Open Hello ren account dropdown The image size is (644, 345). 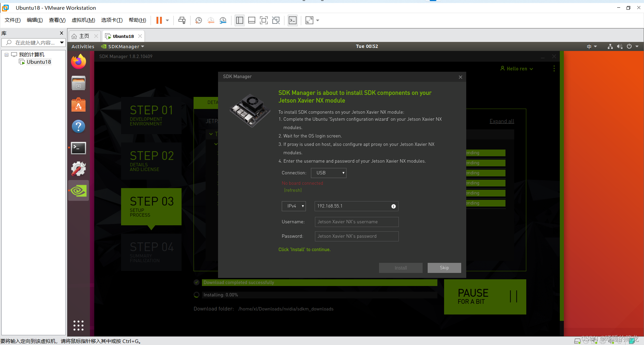[x=517, y=68]
